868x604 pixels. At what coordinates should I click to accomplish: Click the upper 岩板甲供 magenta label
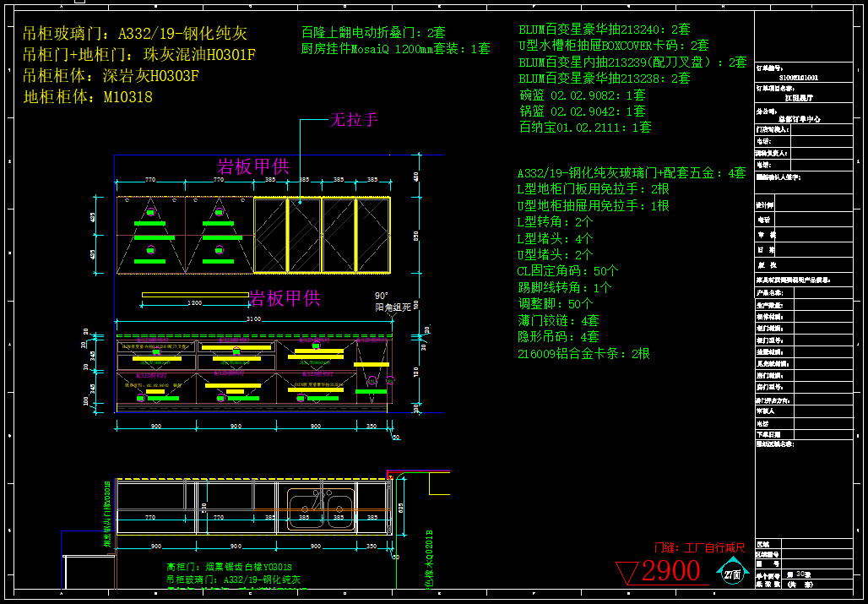253,166
